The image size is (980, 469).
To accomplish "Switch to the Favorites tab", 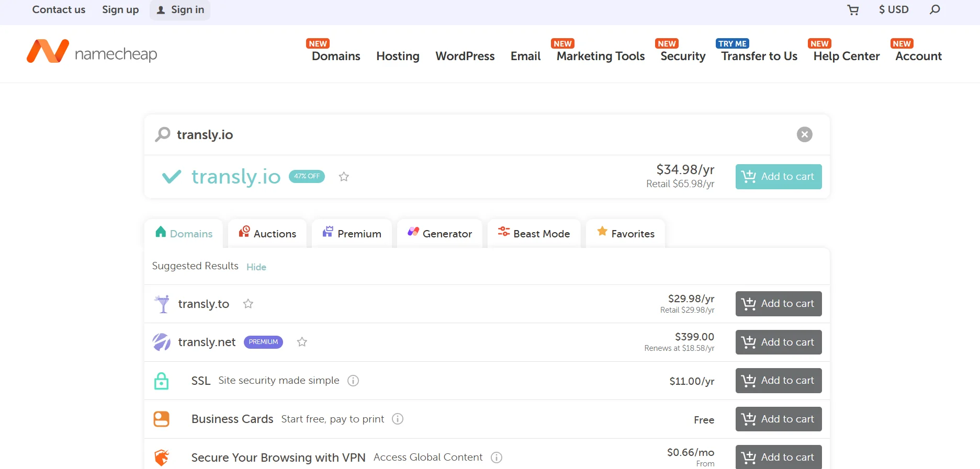I will [625, 233].
